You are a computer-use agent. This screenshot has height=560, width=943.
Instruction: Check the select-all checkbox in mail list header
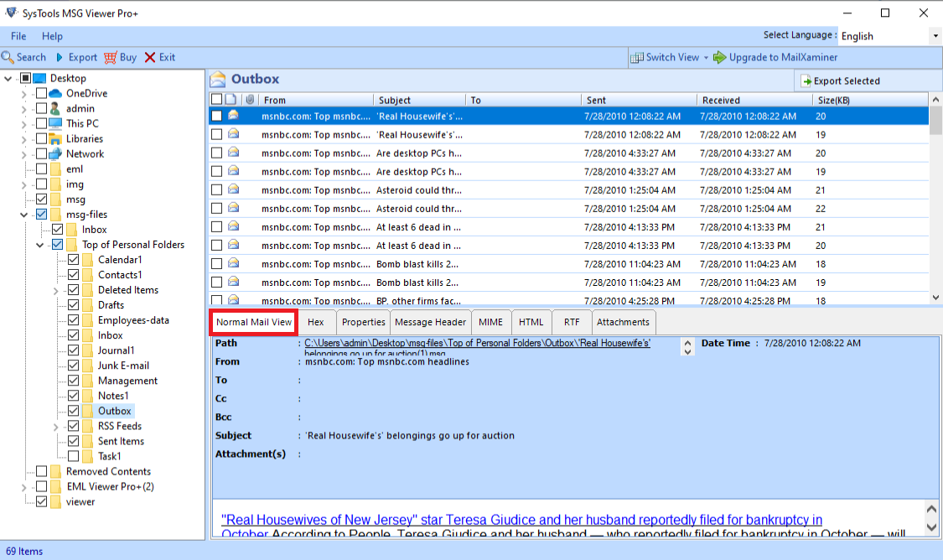pos(216,99)
